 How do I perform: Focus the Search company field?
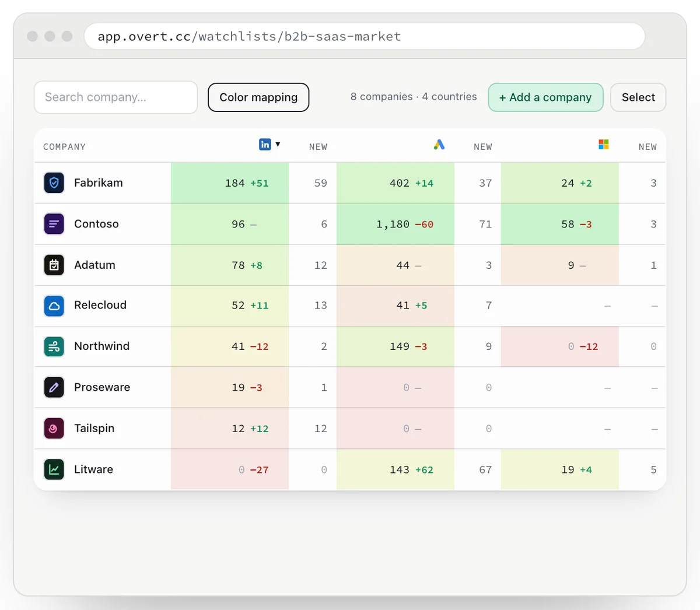tap(116, 97)
